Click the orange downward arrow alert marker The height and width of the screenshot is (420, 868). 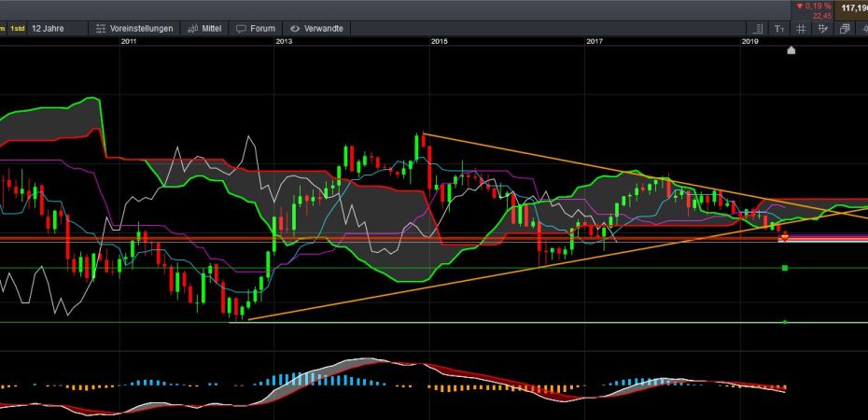784,237
